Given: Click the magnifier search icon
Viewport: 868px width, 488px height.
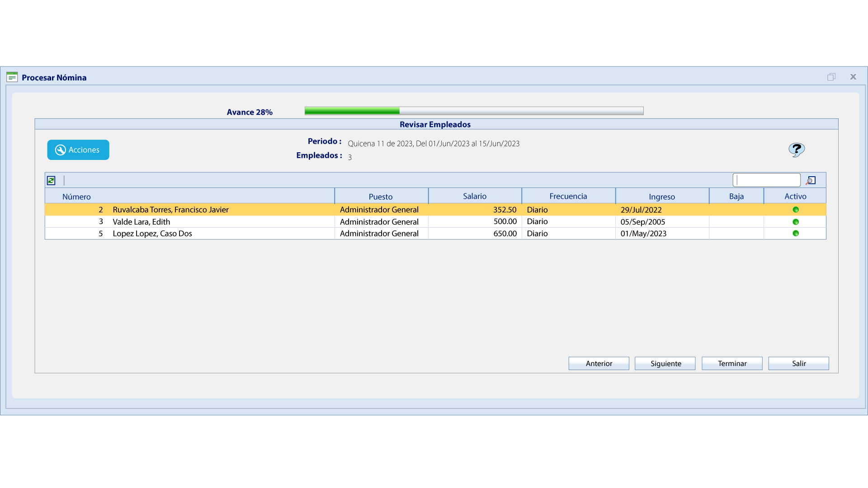Looking at the screenshot, I should pos(811,180).
